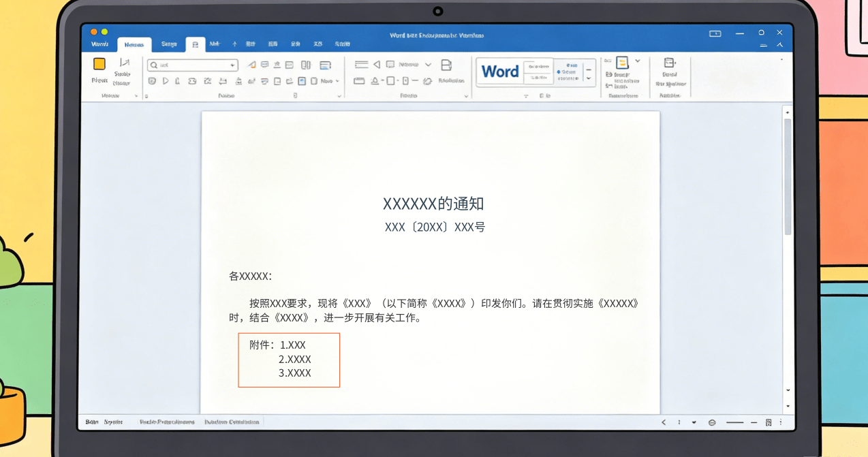
Task: Click the body paragraph starting 按照XXX要求
Action: (434, 311)
